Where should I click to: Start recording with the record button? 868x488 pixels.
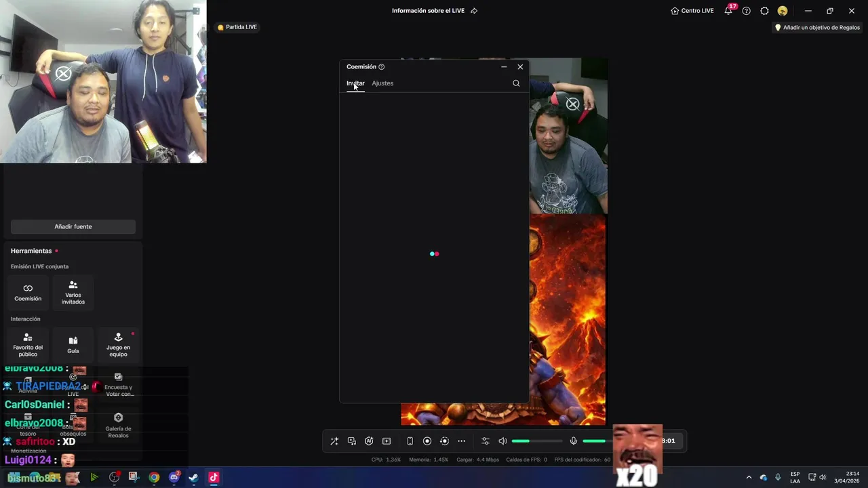pos(427,441)
